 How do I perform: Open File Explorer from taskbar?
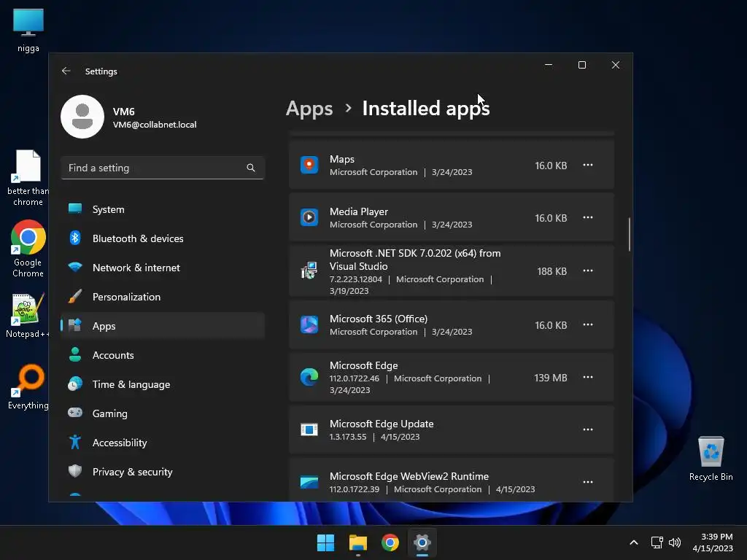pos(357,542)
